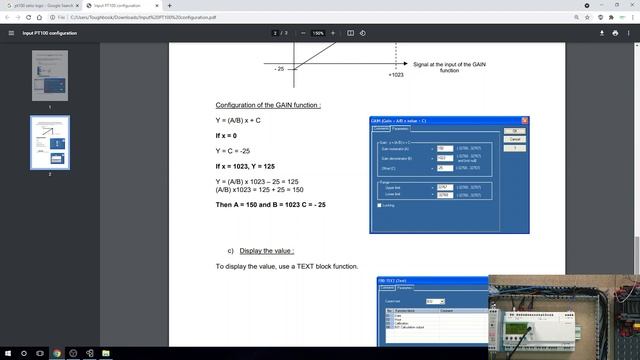Screen dimensions: 640x360
Task: Open the PDF viewer more actions menu
Action: tap(629, 33)
